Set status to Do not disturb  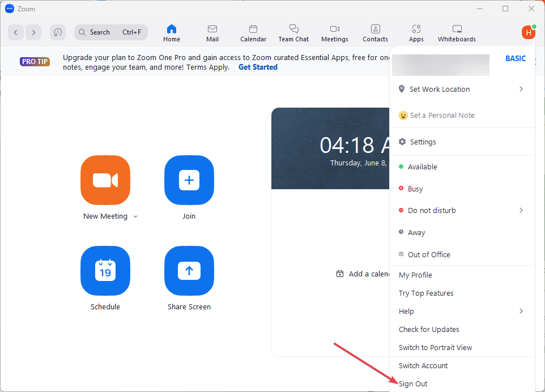point(462,210)
